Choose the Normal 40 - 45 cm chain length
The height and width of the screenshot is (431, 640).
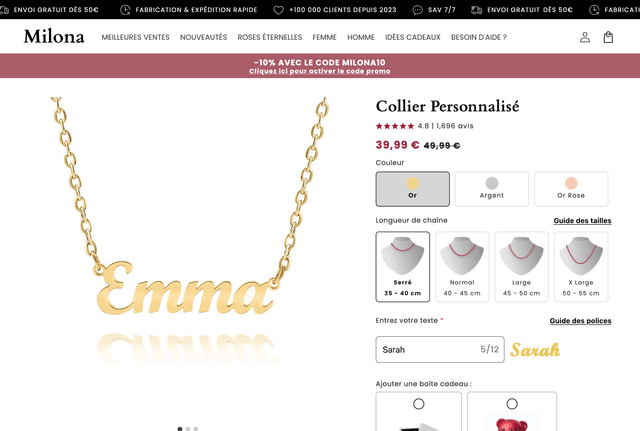(462, 267)
